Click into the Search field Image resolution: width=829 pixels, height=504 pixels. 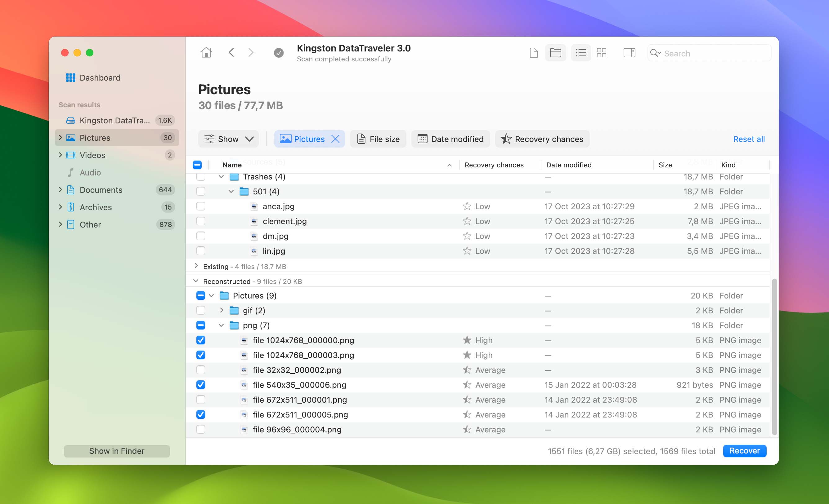click(x=709, y=53)
